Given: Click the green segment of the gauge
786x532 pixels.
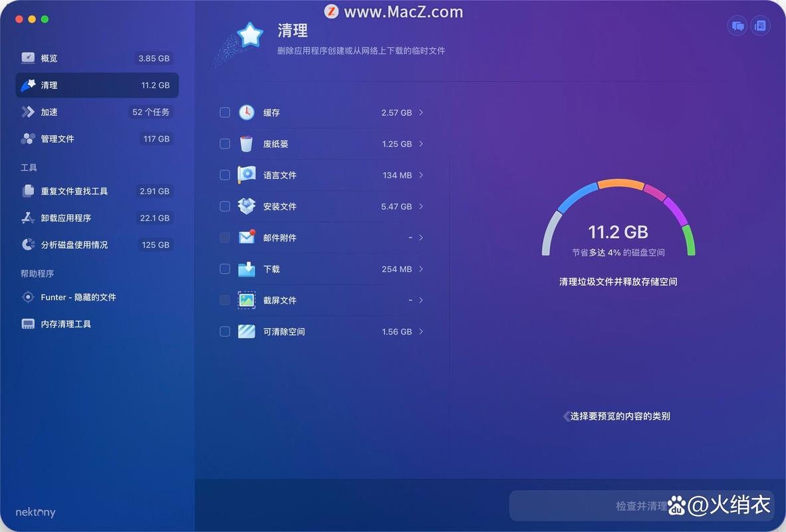Looking at the screenshot, I should pyautogui.click(x=689, y=240).
